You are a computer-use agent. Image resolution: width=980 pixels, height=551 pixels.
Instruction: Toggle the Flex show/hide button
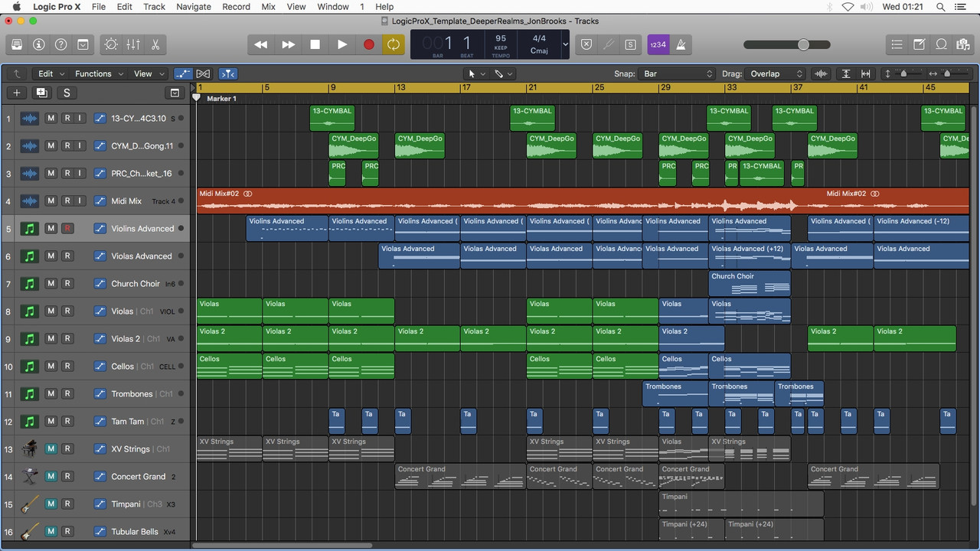click(203, 73)
